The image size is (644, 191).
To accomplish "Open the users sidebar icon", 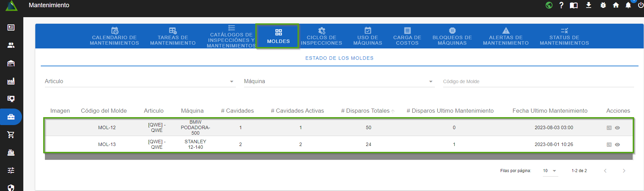I will coord(11,45).
